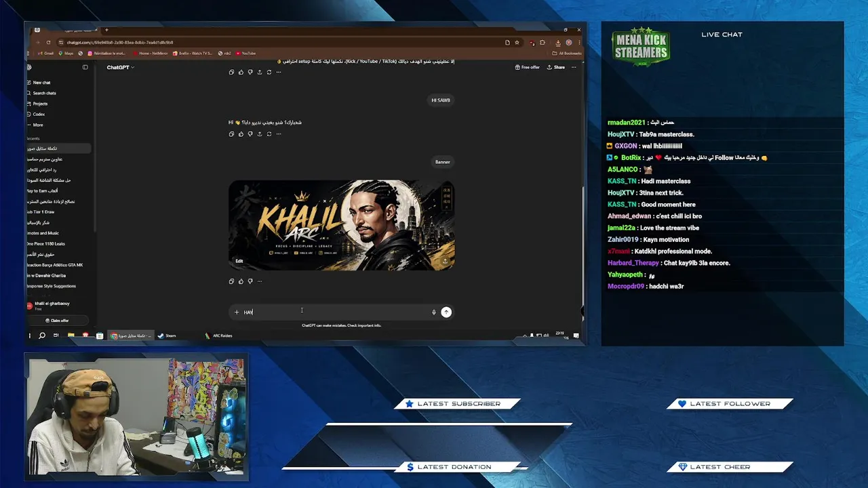Open the One Piece 1180 Leaks chat
The width and height of the screenshot is (868, 488).
(x=46, y=244)
